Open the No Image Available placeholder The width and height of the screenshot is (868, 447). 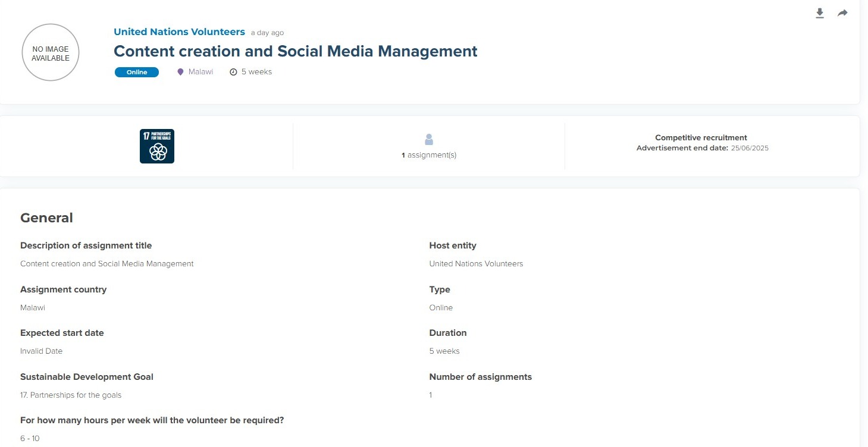[51, 53]
